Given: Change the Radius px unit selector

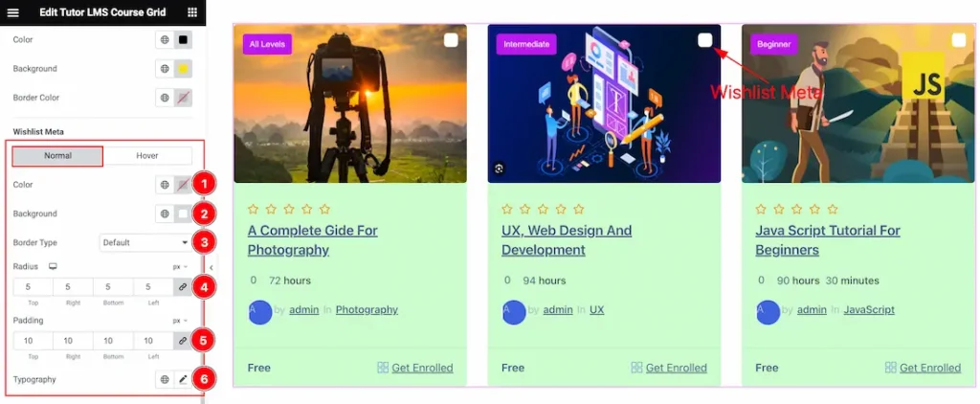Looking at the screenshot, I should coord(181,267).
